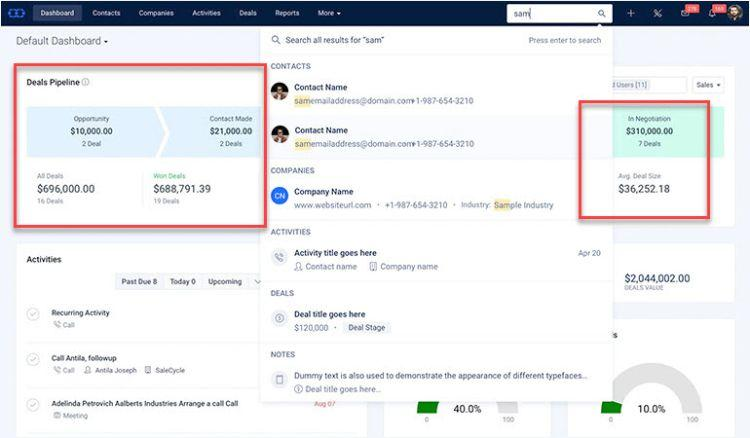Click Search all results for "sam"
The image size is (750, 438).
[334, 40]
